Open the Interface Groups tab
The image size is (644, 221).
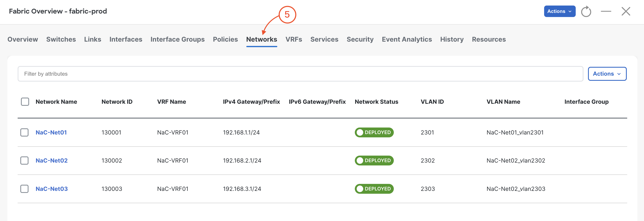click(x=177, y=39)
